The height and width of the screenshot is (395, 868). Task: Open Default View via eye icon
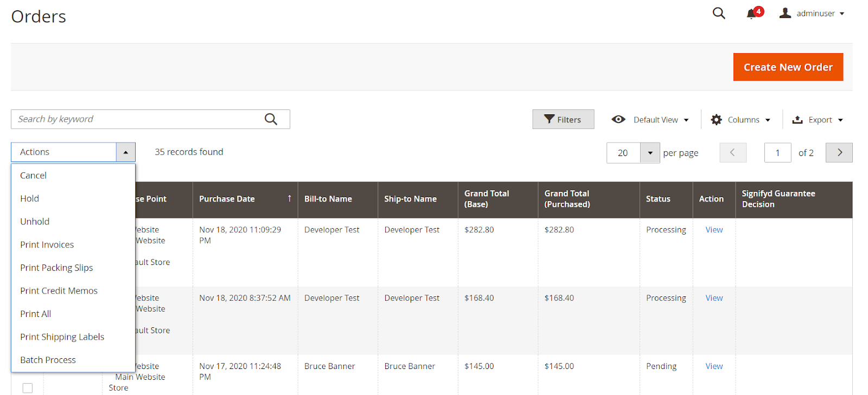click(x=618, y=120)
